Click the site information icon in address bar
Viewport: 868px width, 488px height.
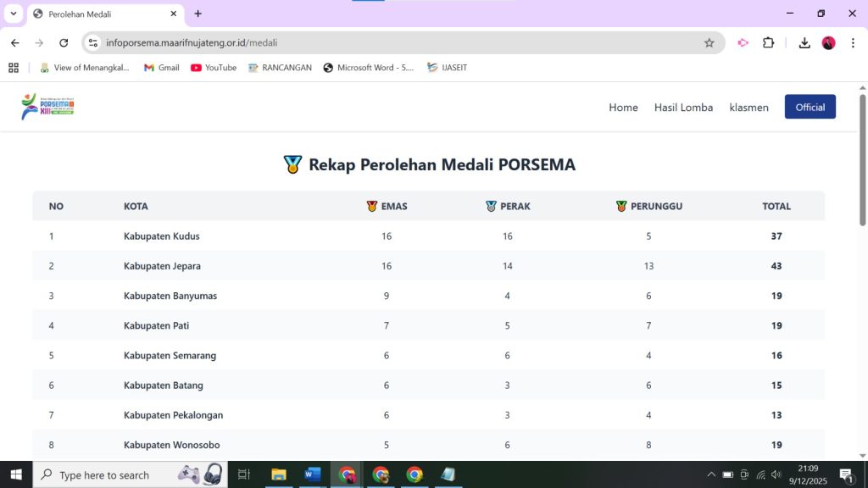pyautogui.click(x=93, y=42)
